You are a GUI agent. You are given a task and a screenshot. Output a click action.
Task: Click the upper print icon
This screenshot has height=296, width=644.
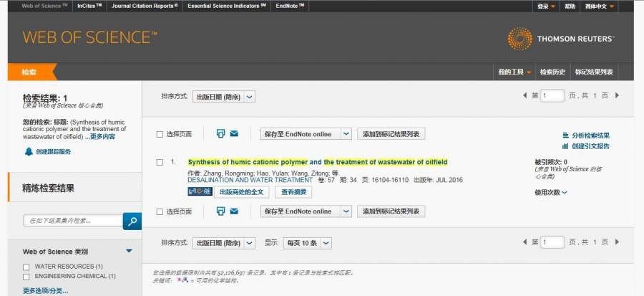221,133
